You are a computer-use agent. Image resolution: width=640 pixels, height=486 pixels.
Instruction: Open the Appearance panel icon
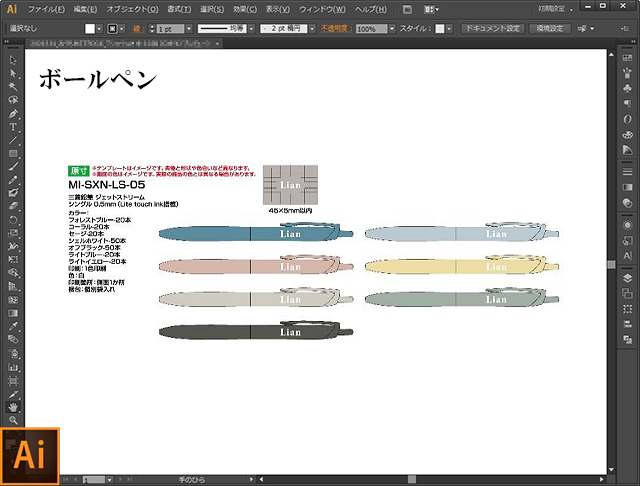(627, 225)
